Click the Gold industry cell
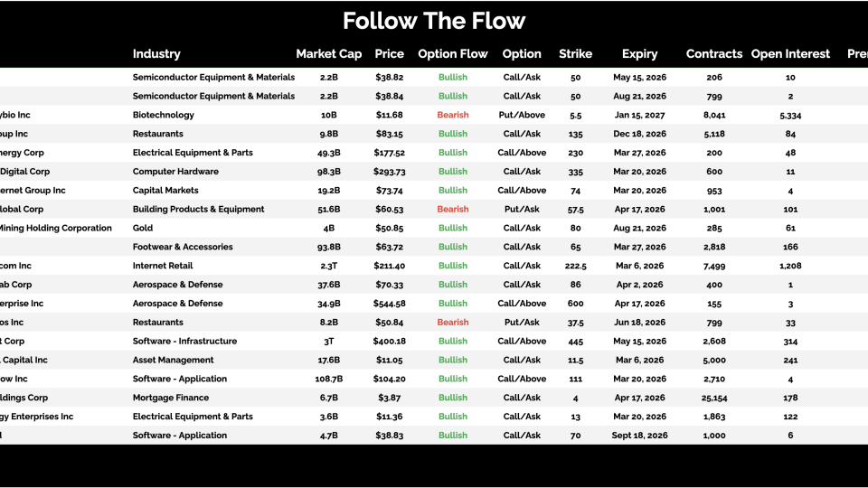 click(143, 228)
